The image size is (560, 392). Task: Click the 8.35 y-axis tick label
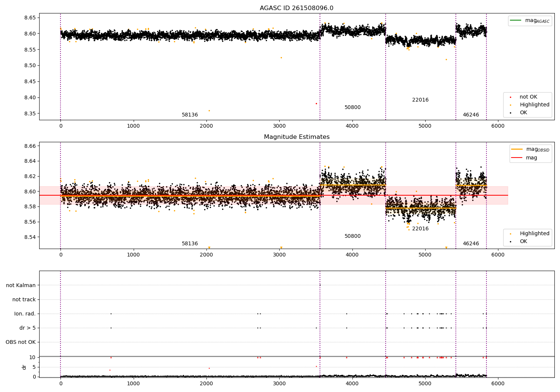pyautogui.click(x=30, y=114)
